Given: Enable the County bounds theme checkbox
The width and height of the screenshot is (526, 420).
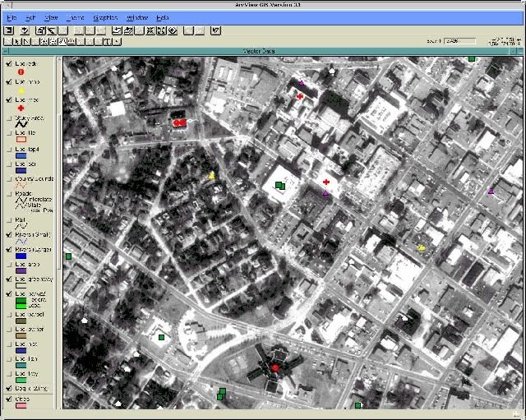Looking at the screenshot, I should click(9, 179).
